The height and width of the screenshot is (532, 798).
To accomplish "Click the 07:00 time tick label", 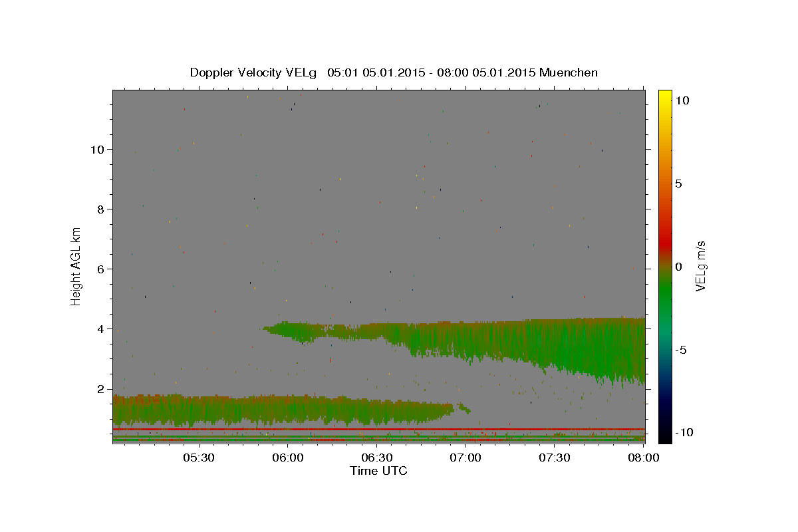I will (x=465, y=458).
